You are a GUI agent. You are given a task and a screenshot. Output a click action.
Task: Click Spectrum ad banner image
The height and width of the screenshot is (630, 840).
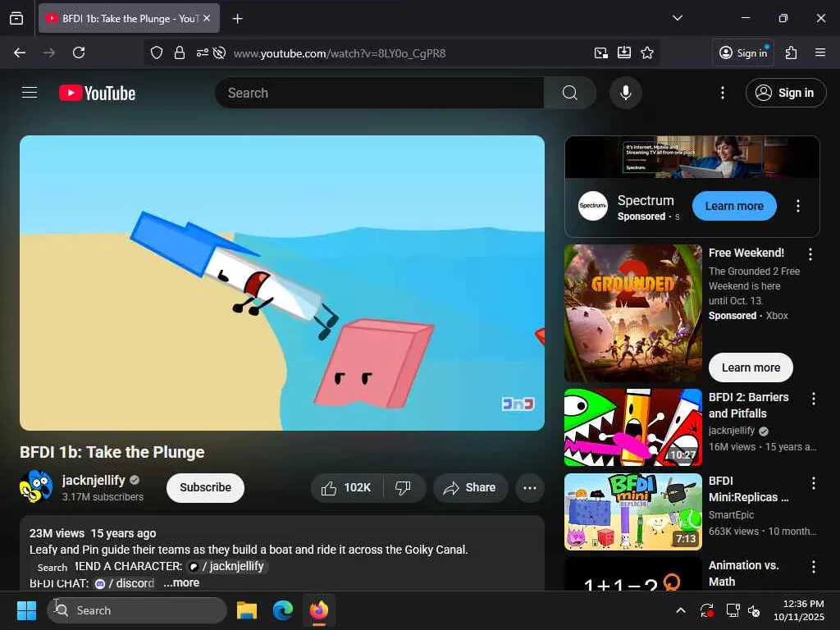point(692,157)
